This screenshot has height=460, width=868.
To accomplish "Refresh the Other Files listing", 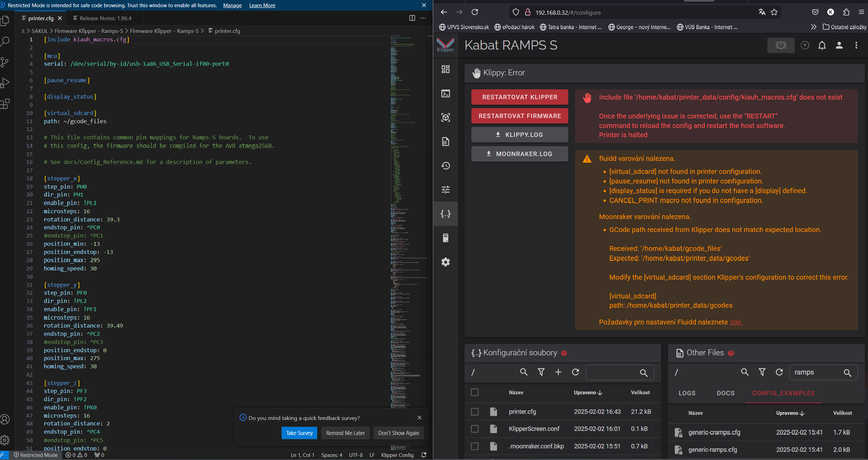I will [779, 372].
